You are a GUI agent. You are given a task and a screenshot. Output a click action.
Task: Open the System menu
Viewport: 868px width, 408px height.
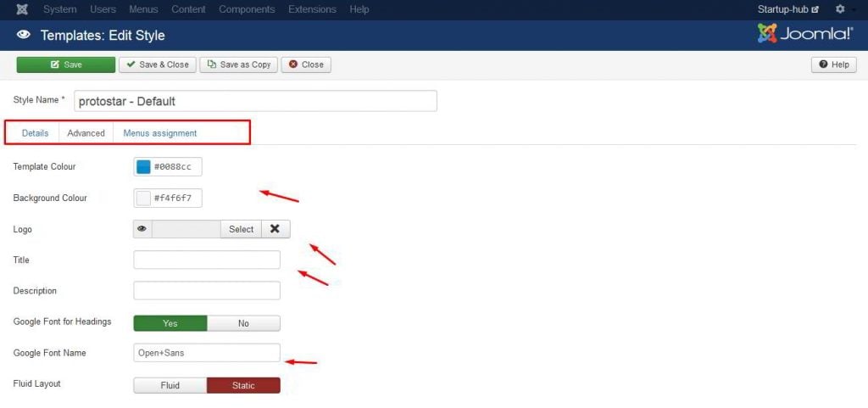click(59, 9)
